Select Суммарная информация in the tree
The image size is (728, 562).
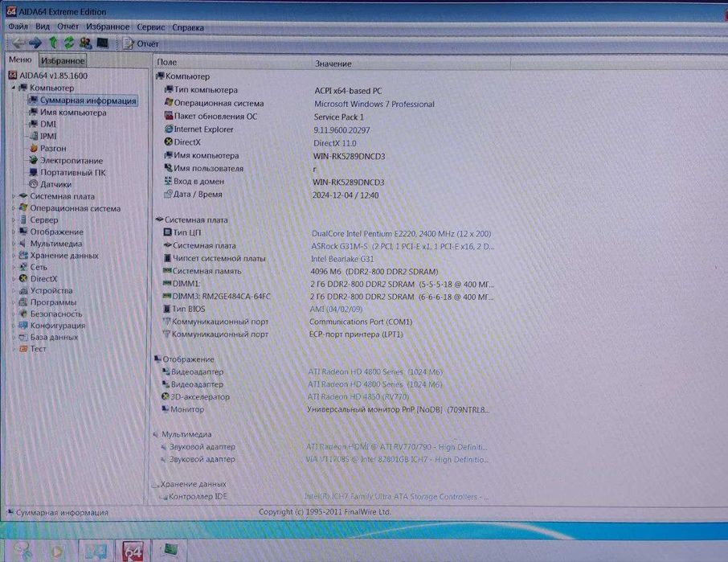83,101
